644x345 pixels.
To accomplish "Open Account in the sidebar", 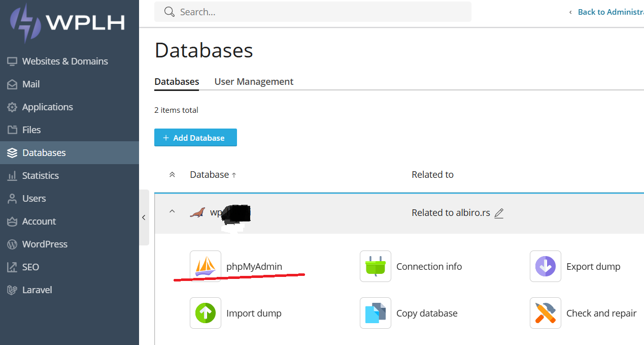I will (x=39, y=221).
